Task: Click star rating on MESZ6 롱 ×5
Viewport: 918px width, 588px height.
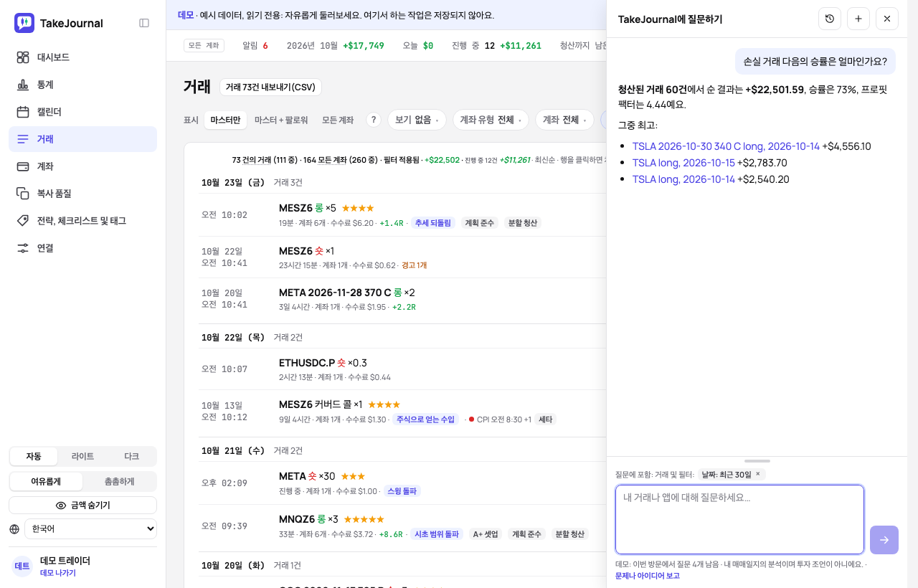Action: click(x=358, y=208)
